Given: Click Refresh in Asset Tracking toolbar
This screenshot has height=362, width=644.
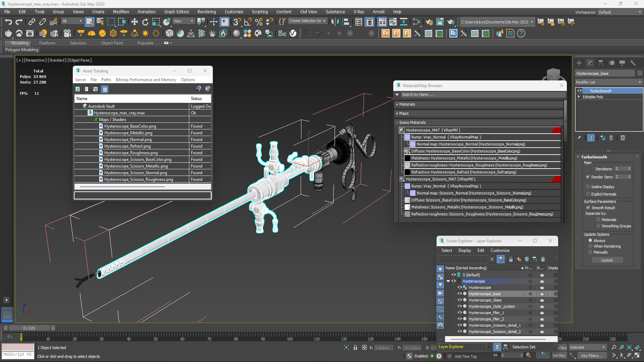Looking at the screenshot, I should pyautogui.click(x=78, y=89).
